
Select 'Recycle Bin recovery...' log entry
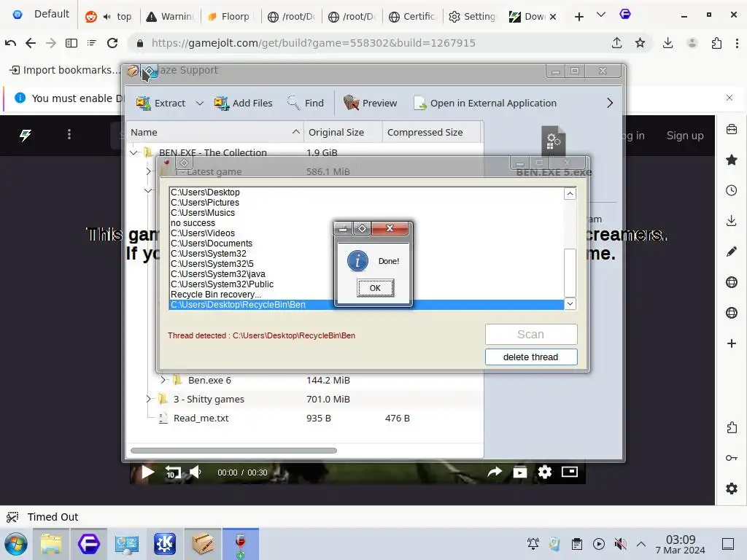click(216, 295)
